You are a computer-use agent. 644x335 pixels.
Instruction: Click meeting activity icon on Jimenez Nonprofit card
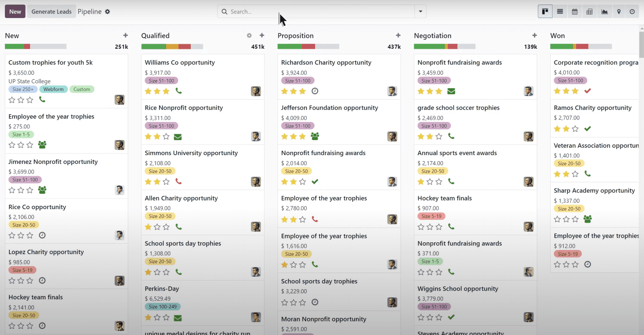[42, 190]
